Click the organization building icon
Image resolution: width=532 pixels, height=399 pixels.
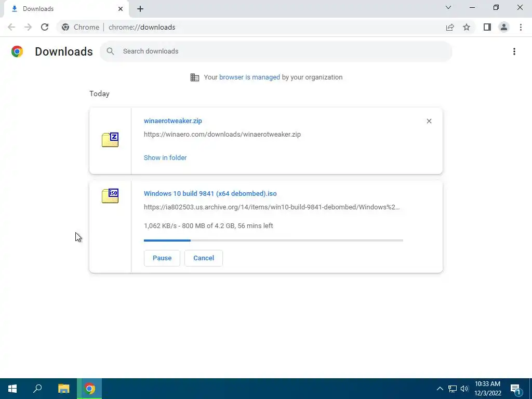coord(195,77)
